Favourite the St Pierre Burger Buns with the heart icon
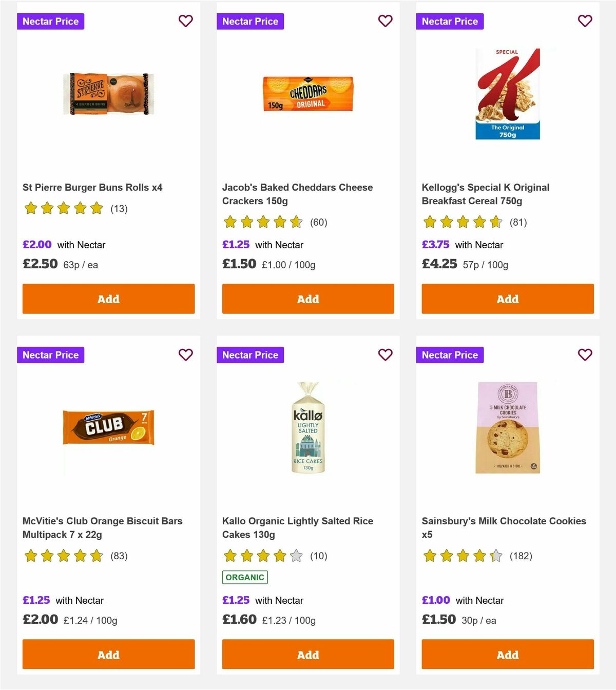Image resolution: width=616 pixels, height=690 pixels. coord(186,21)
